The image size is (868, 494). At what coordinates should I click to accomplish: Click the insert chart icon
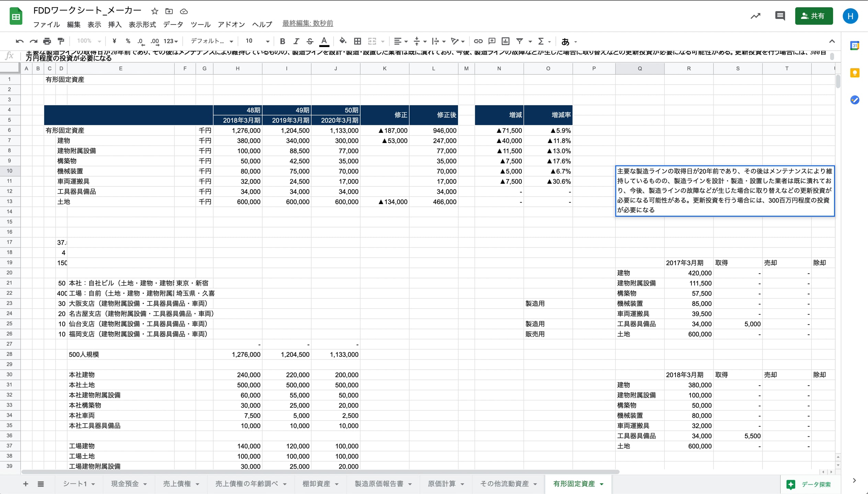click(x=505, y=41)
